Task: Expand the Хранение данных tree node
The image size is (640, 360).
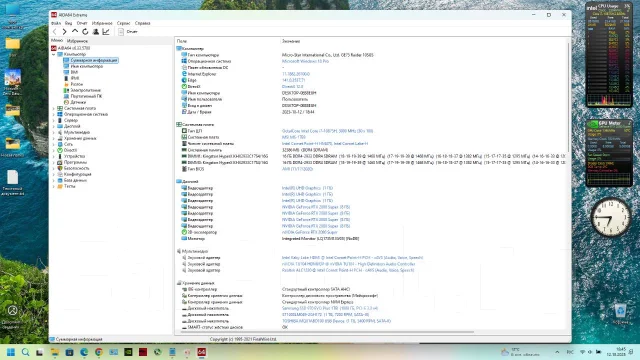Action: coord(53,138)
